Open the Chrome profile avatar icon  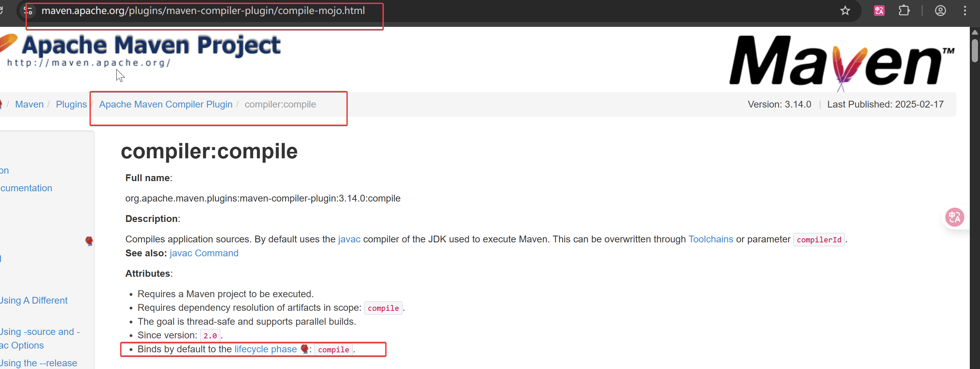pos(940,11)
